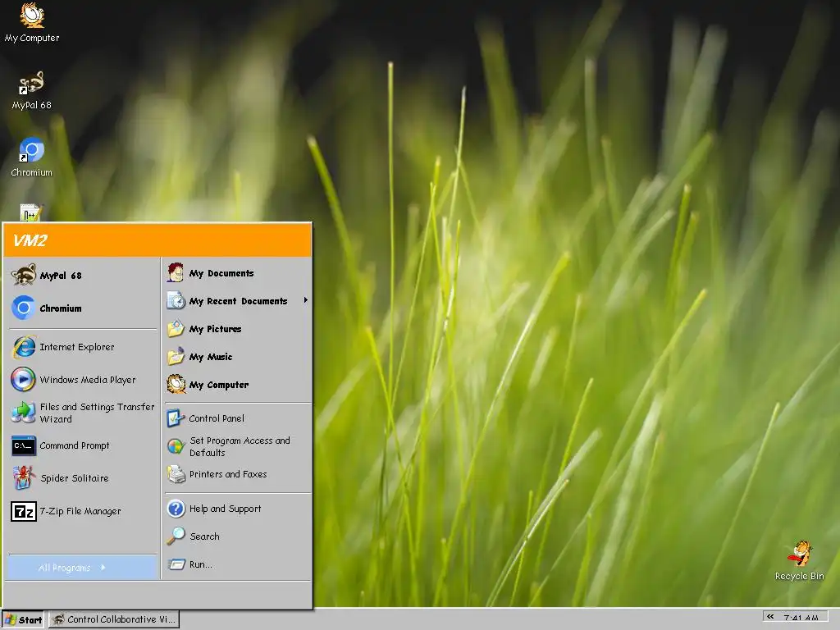Click Files and Settings Transfer Wizard icon
Viewport: 840px width, 630px height.
pos(24,413)
